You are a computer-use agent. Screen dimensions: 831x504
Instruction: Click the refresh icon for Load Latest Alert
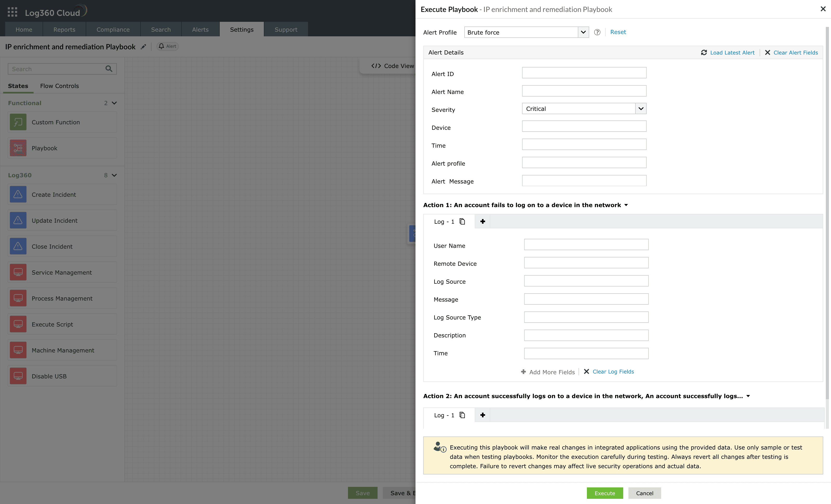pos(704,53)
